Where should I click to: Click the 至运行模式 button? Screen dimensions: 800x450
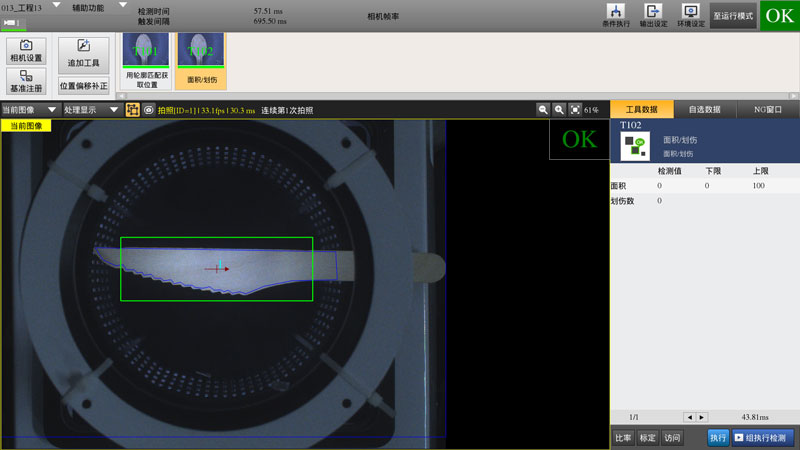tap(732, 17)
